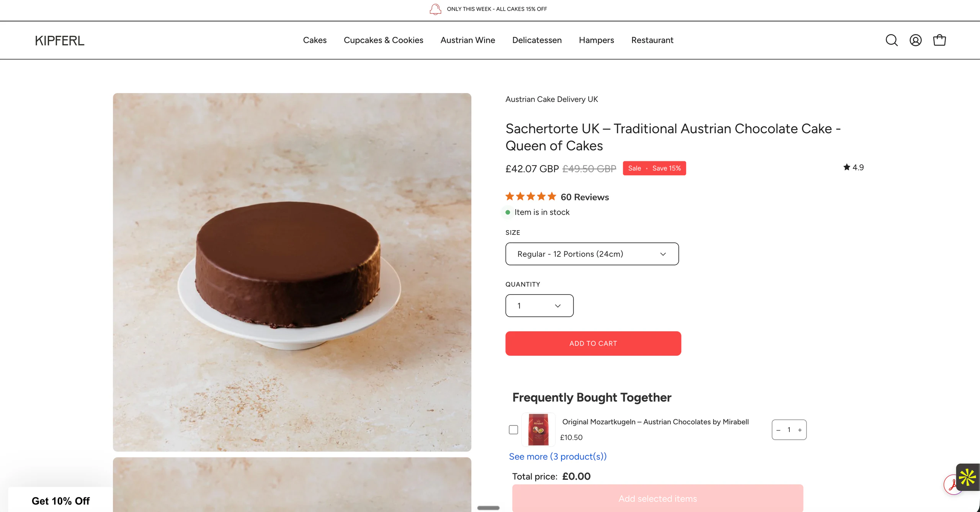
Task: Click the ADD TO CART button
Action: [593, 344]
